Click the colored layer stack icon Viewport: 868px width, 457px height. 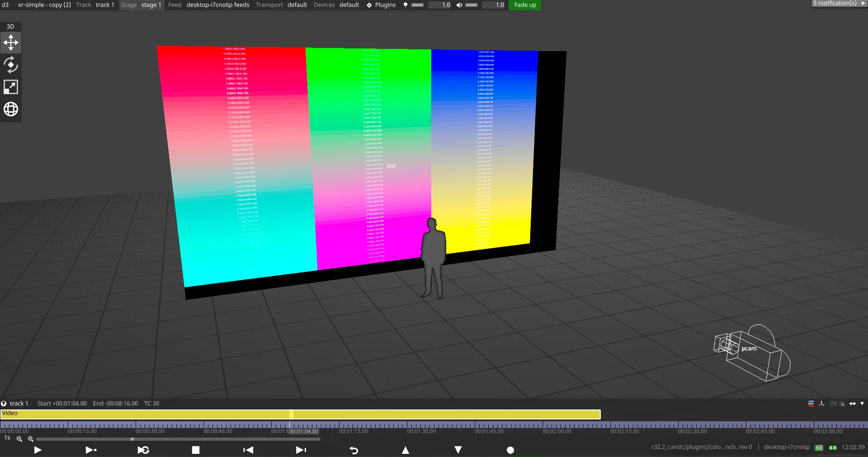(x=811, y=404)
